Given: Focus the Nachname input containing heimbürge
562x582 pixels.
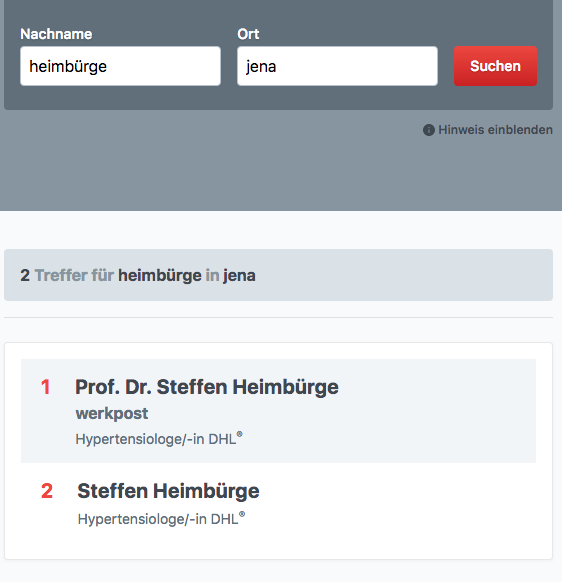Looking at the screenshot, I should (x=121, y=66).
